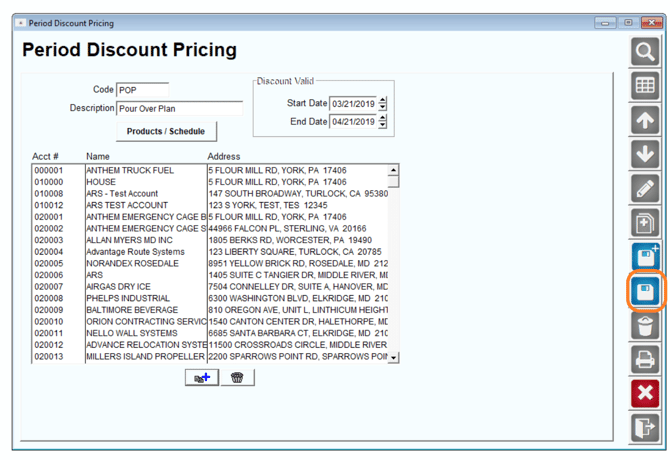Click the new document plus icon
The image size is (670, 460).
point(645,223)
